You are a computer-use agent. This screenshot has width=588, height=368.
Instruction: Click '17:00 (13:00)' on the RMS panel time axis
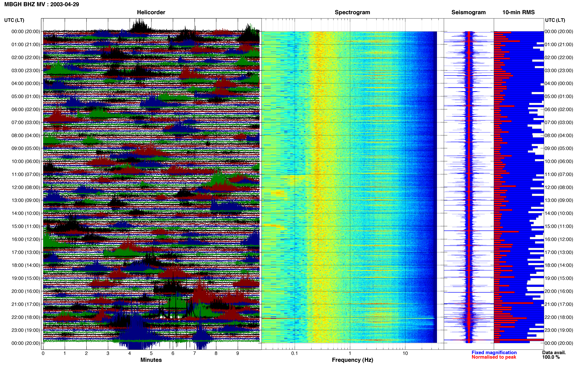click(559, 252)
